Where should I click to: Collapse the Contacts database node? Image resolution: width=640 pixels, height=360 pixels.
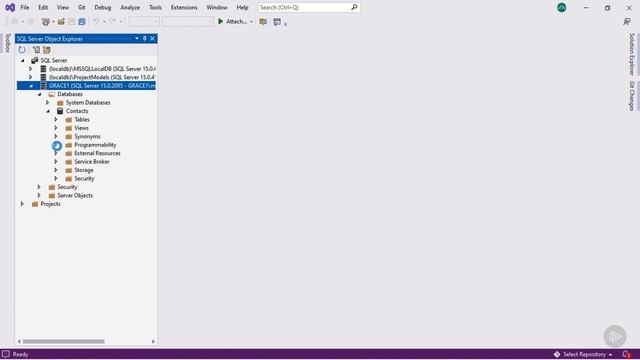[x=48, y=111]
